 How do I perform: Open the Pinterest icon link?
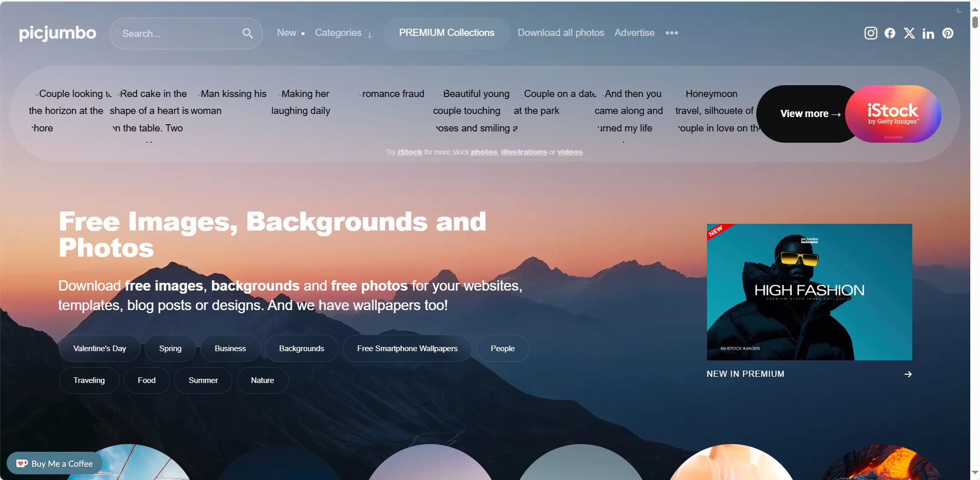point(948,33)
